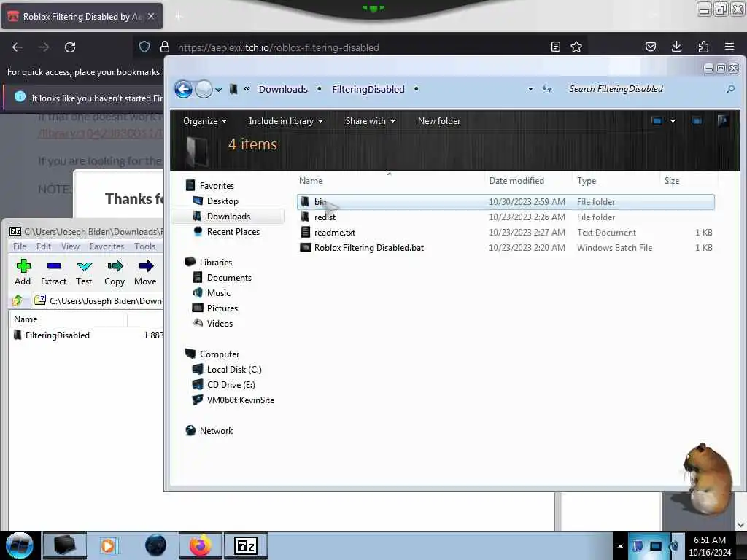Open recent locations dropdown beside the navigation arrows
747x560 pixels.
(x=218, y=89)
